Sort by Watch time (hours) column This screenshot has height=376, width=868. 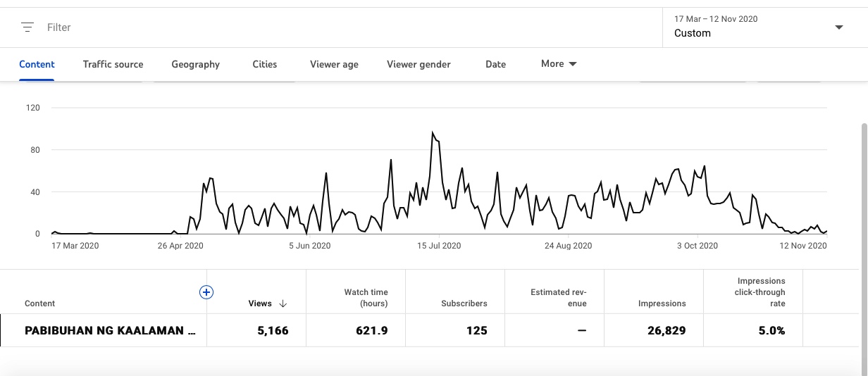366,298
